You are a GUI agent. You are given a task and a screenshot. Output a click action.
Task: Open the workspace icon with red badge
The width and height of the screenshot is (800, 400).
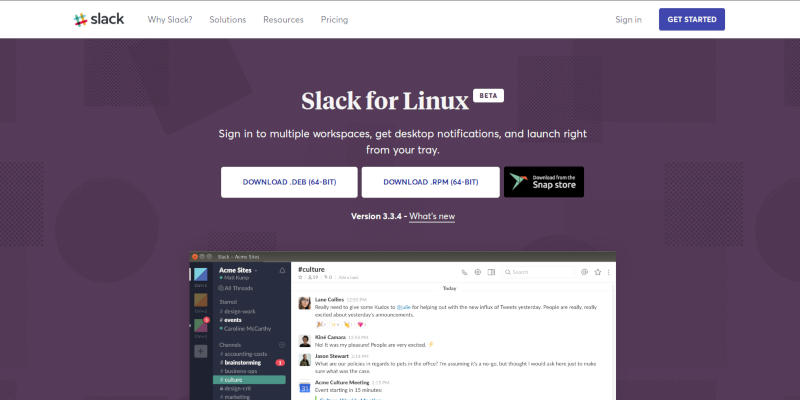pyautogui.click(x=201, y=325)
